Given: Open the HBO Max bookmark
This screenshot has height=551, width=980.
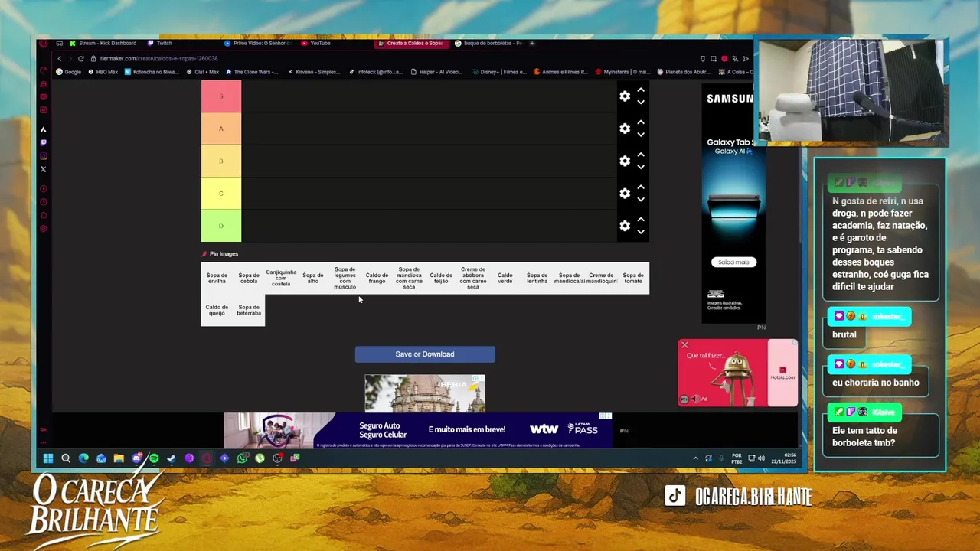Looking at the screenshot, I should click(x=103, y=72).
